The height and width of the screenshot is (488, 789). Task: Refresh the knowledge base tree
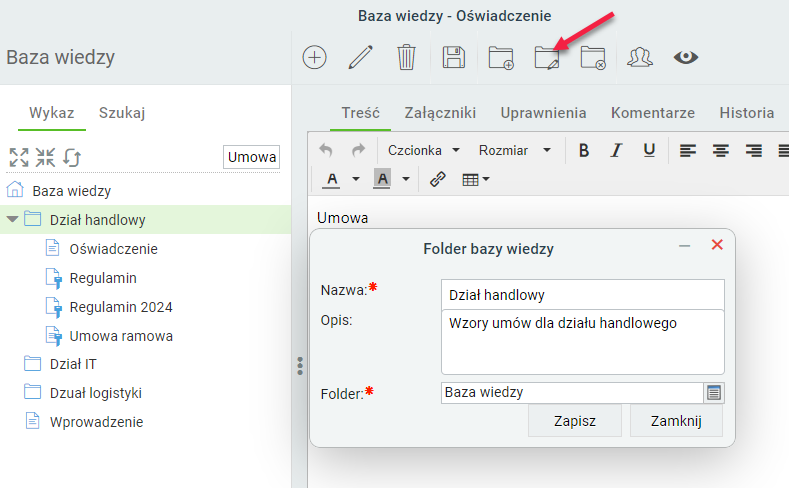(x=71, y=157)
